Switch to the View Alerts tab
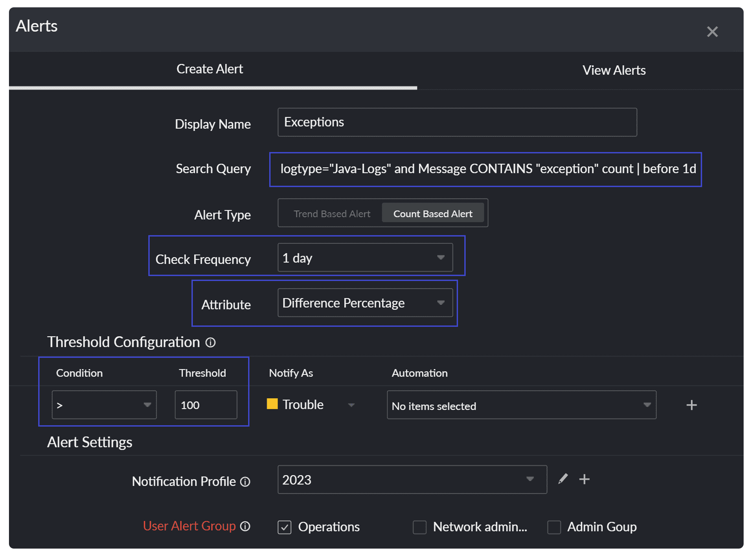Screen dimensions: 753x560 (x=614, y=70)
